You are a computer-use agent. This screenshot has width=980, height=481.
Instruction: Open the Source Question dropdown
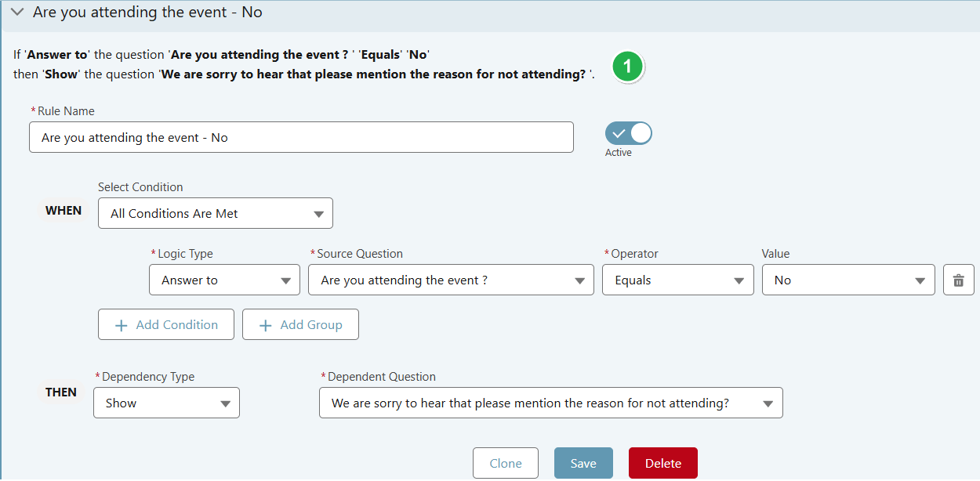pos(451,280)
